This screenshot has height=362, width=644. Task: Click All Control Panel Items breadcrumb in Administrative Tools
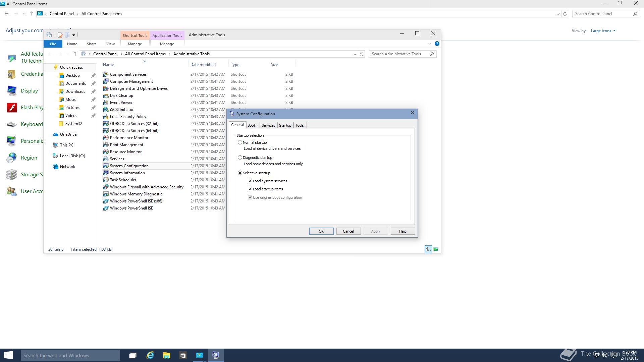coord(145,54)
